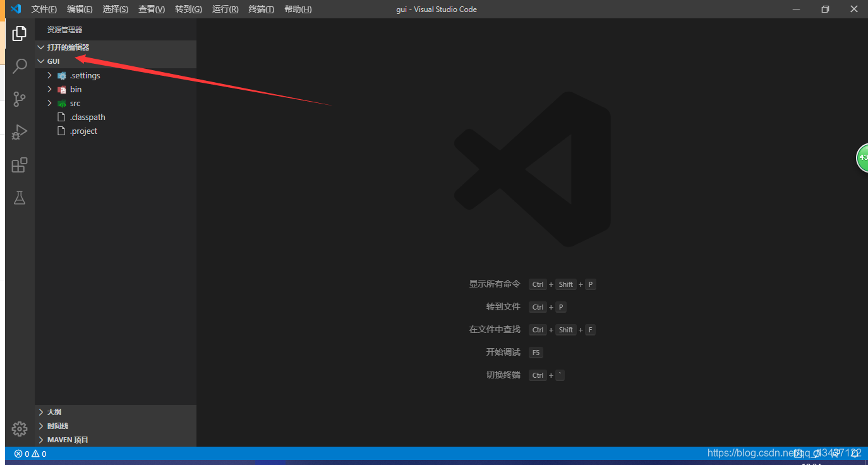
Task: Click the src folder icon
Action: pos(61,104)
